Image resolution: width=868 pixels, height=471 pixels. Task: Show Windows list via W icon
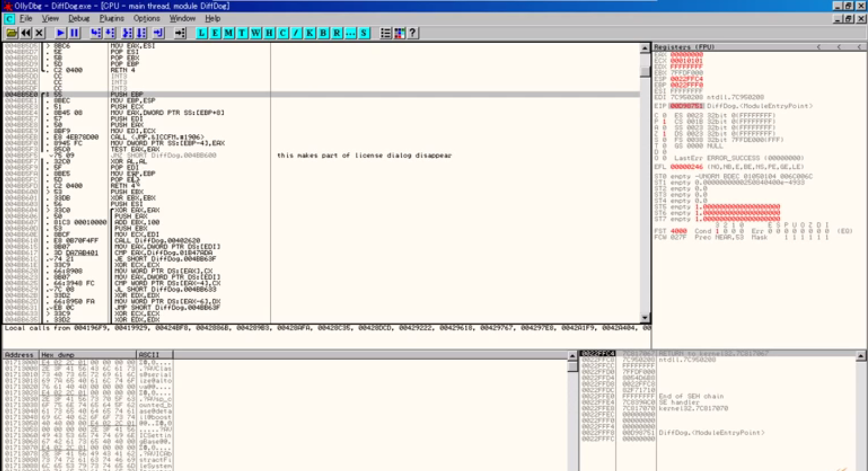tap(256, 33)
